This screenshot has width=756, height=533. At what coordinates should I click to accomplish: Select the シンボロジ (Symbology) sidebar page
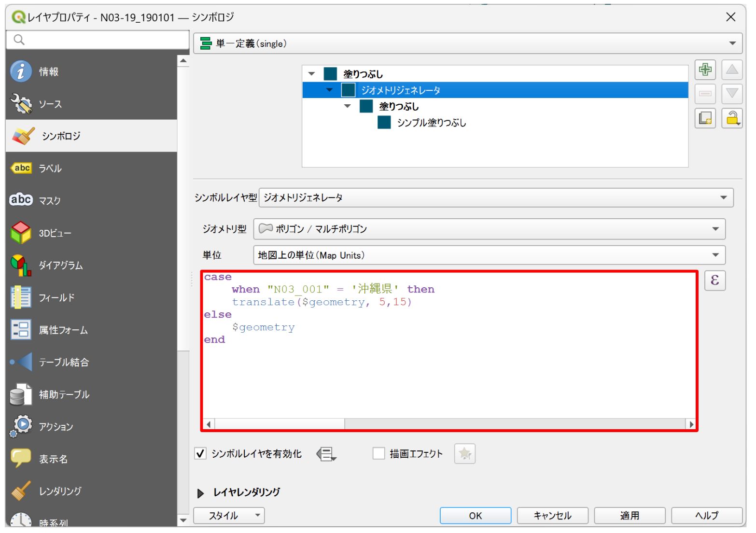(91, 136)
